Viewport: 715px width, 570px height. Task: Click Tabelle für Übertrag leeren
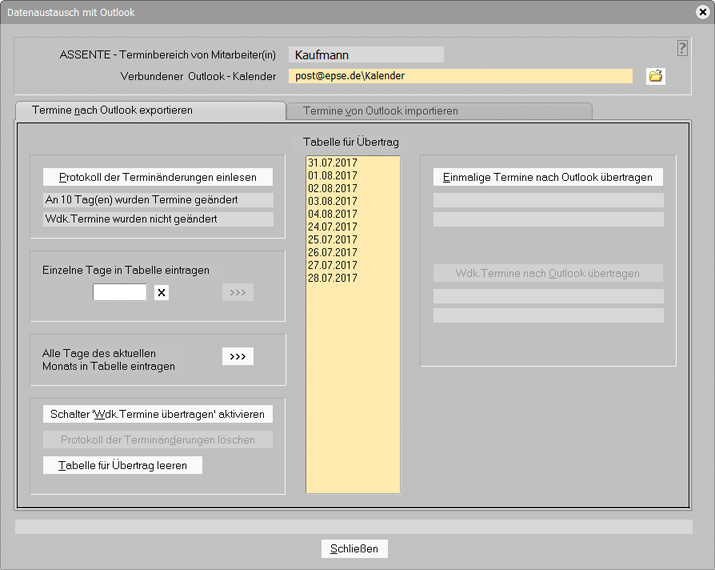(123, 465)
